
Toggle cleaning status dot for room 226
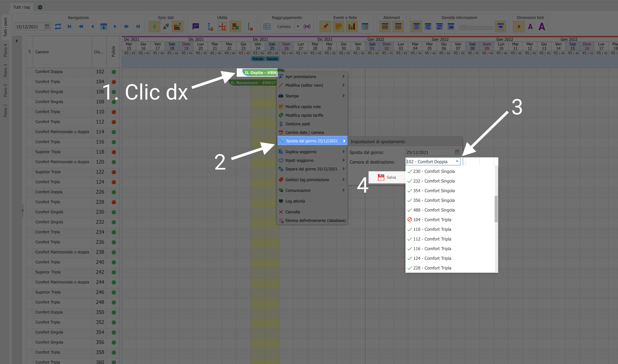coord(114,192)
